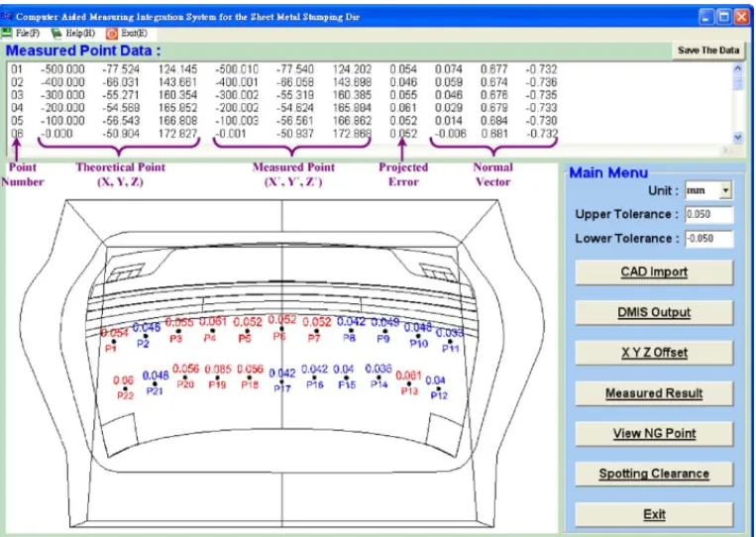Image resolution: width=756 pixels, height=537 pixels.
Task: Select data row 02 in measured list
Action: click(x=283, y=82)
